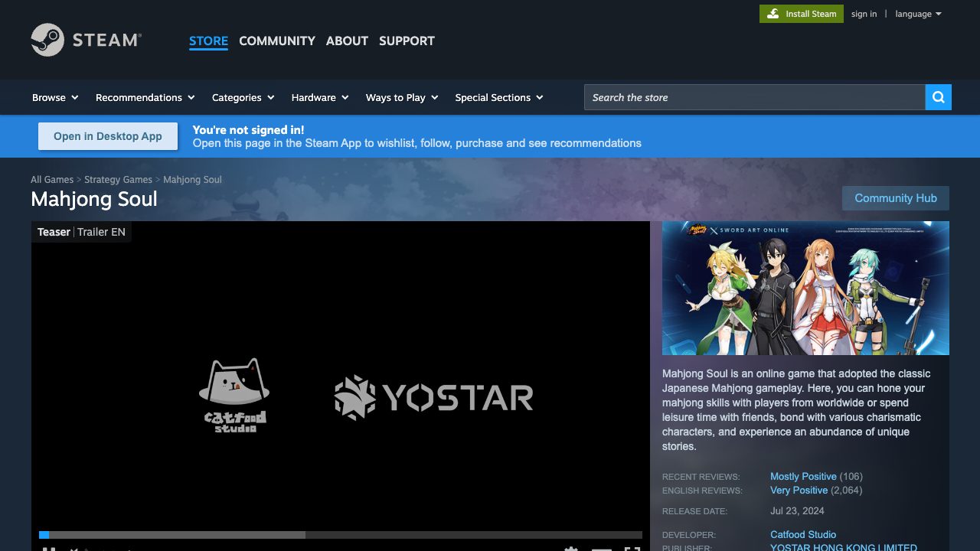
Task: Click the Open in Desktop App button
Action: click(x=108, y=136)
